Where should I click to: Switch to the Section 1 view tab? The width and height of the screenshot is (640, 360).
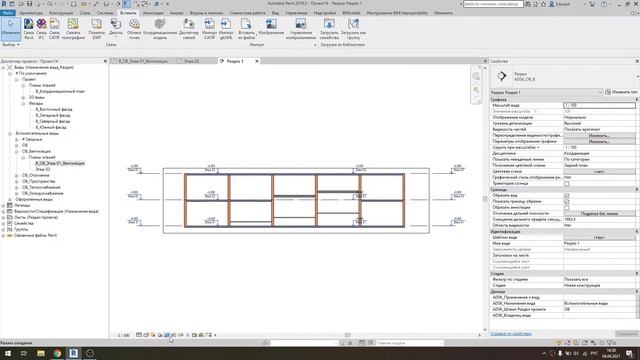pos(235,61)
